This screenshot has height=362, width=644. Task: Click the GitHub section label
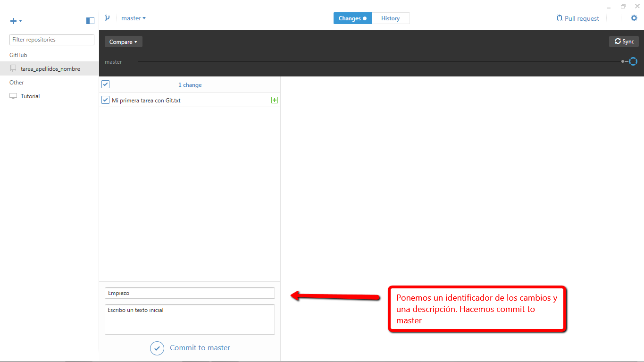(x=18, y=55)
